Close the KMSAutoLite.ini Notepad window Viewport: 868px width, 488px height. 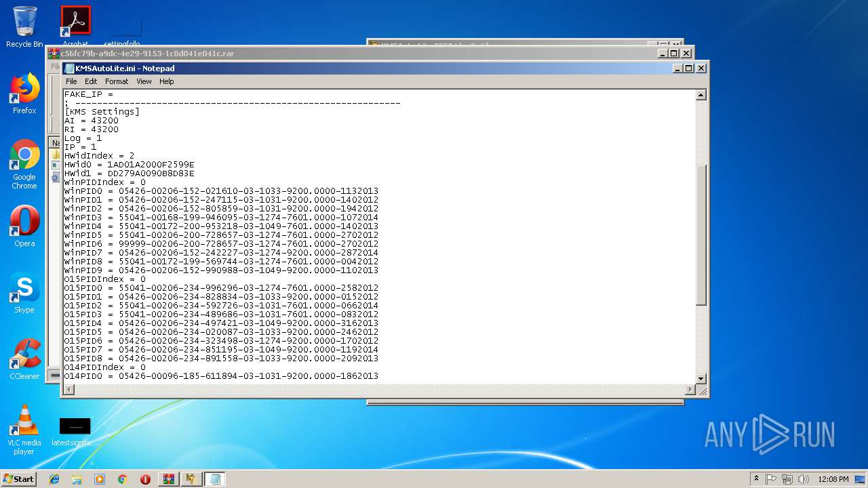click(701, 68)
